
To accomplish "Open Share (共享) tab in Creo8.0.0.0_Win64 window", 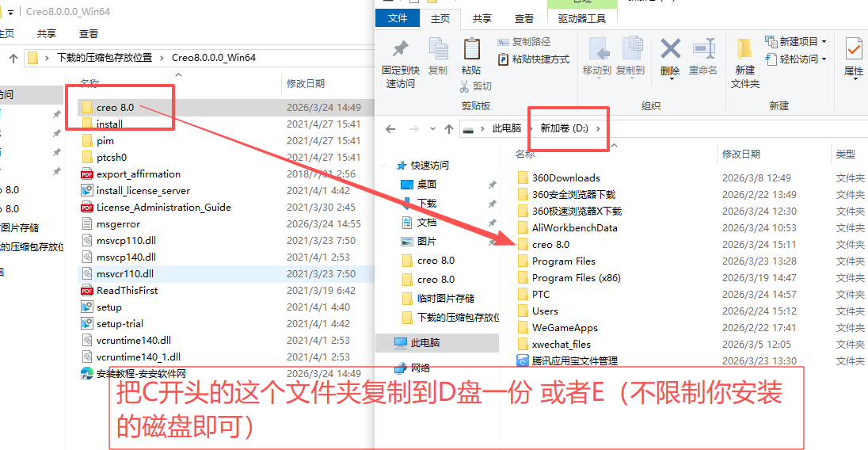I will point(47,34).
